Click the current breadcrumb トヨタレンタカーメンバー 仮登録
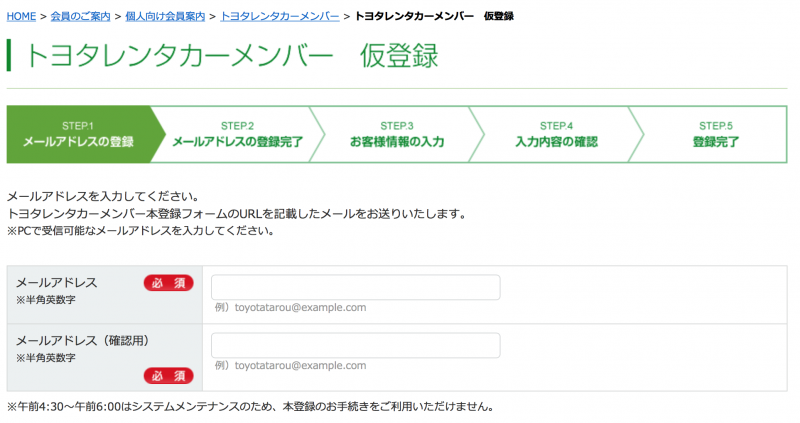This screenshot has width=800, height=423. (434, 16)
